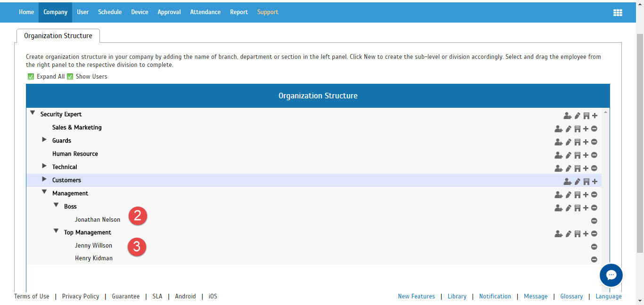Click the edit pencil icon for Customers row
The height and width of the screenshot is (305, 644).
point(577,181)
